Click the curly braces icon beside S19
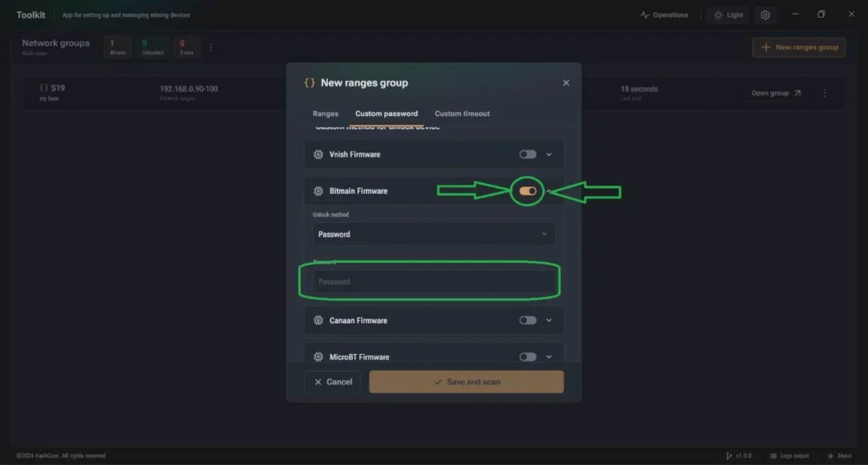 pyautogui.click(x=44, y=87)
